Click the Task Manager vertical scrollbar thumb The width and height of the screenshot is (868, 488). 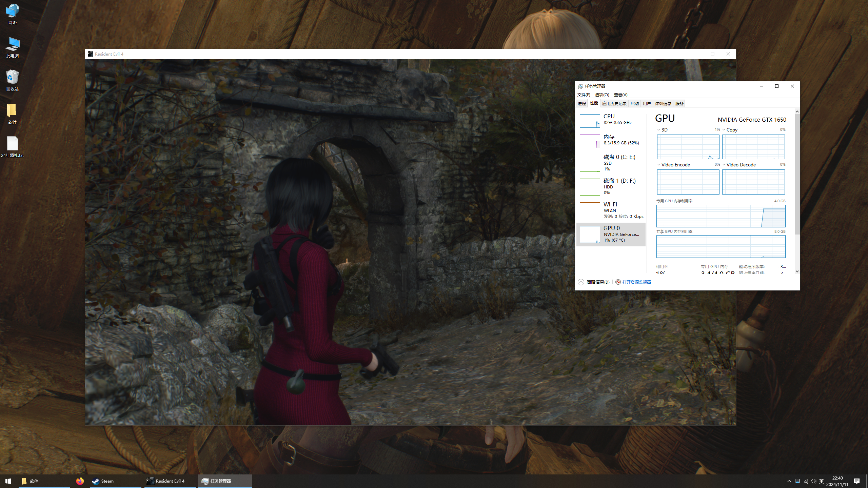(797, 174)
